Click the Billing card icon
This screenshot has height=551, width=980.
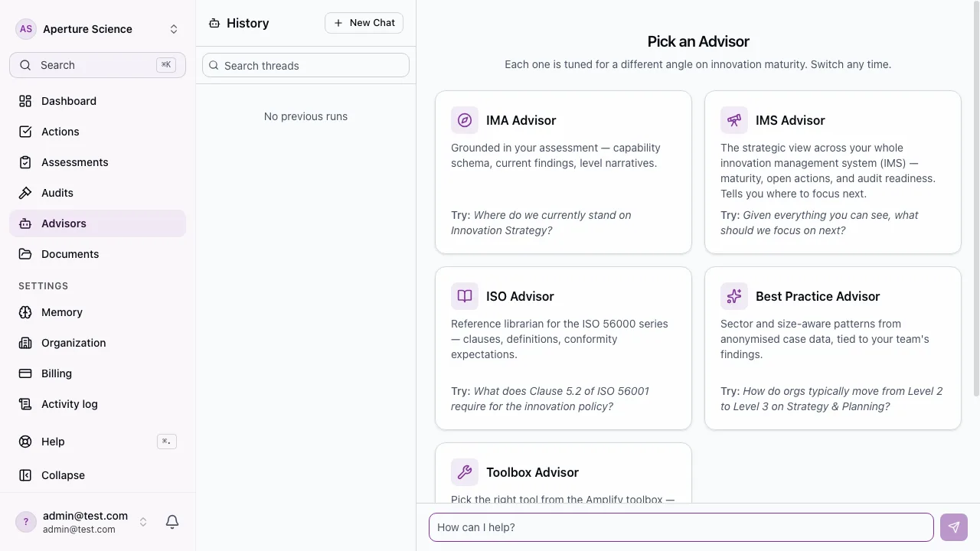coord(25,373)
